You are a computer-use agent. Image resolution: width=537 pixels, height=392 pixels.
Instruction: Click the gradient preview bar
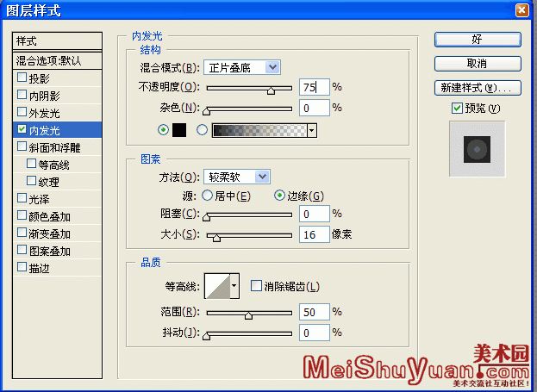pyautogui.click(x=259, y=130)
